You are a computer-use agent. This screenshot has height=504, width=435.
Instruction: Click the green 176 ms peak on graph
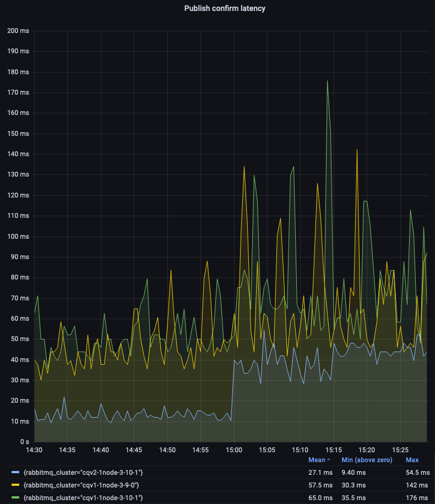coord(328,81)
